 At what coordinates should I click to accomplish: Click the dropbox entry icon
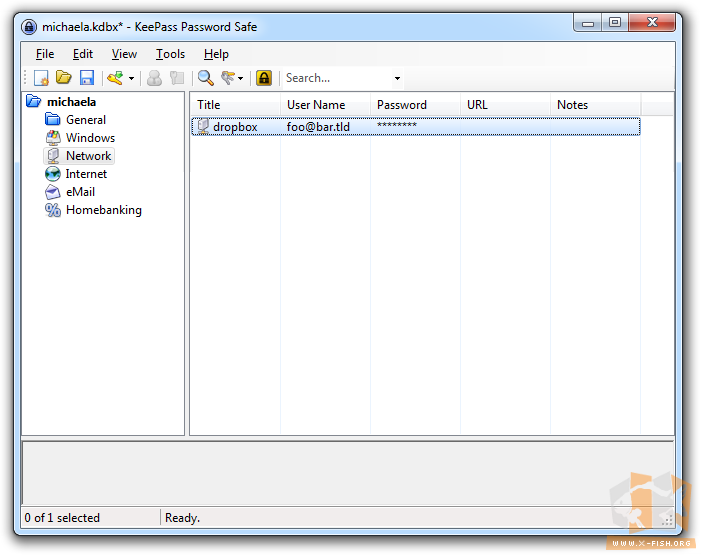[x=203, y=127]
